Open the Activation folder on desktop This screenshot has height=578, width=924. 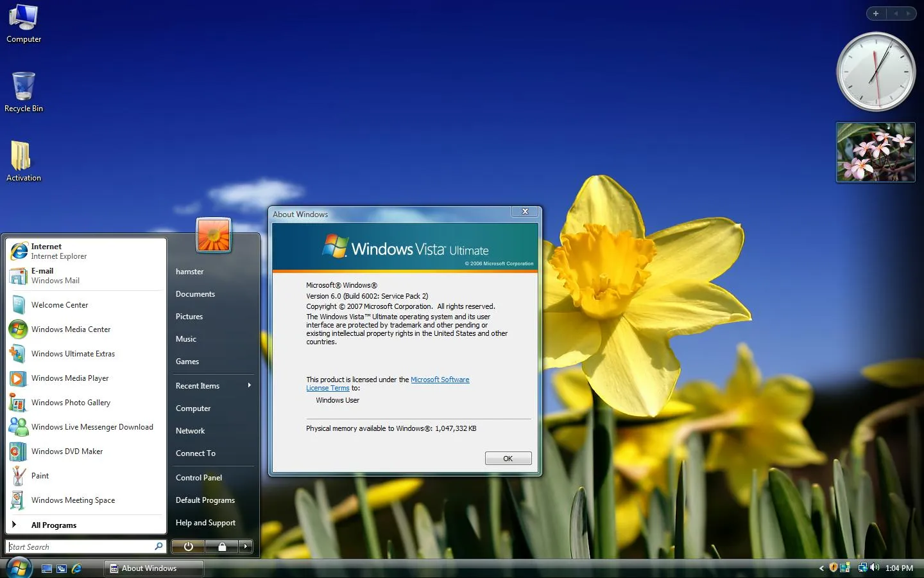click(x=24, y=161)
